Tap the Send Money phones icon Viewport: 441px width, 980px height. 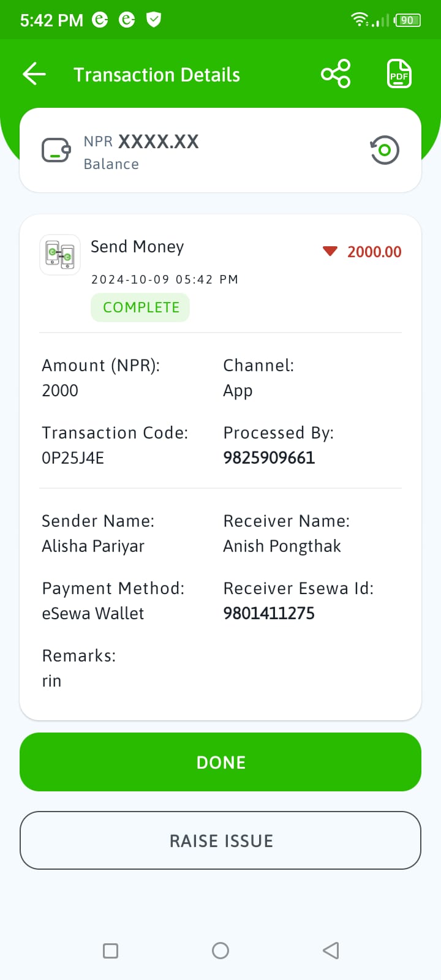pyautogui.click(x=60, y=255)
